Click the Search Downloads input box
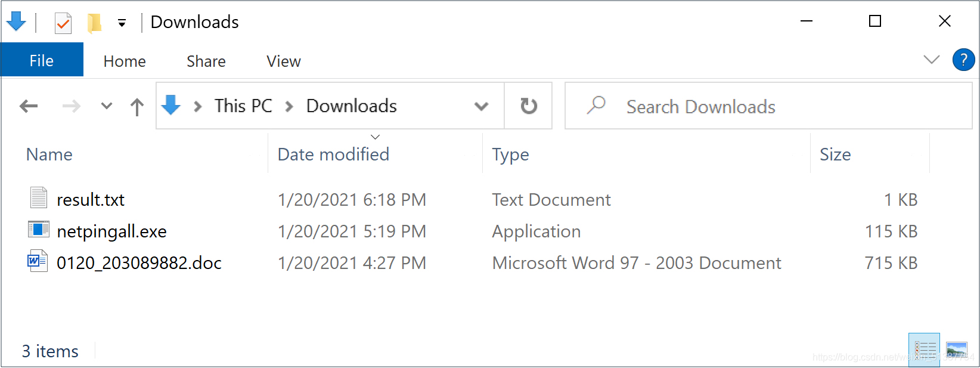The image size is (980, 368). click(x=775, y=107)
